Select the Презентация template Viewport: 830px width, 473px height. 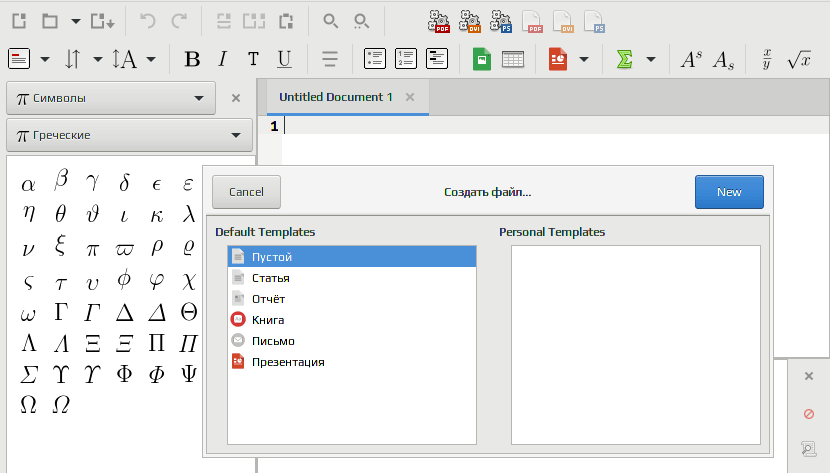352,362
